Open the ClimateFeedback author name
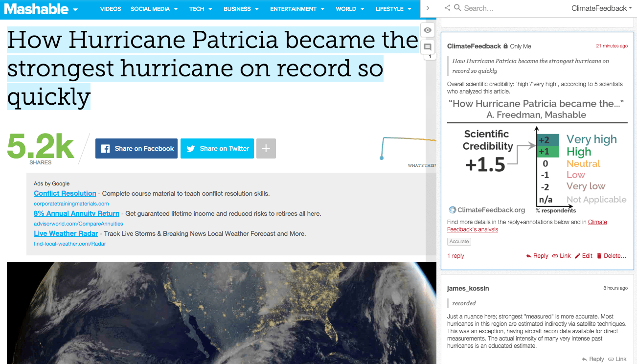This screenshot has height=364, width=637. [x=474, y=46]
